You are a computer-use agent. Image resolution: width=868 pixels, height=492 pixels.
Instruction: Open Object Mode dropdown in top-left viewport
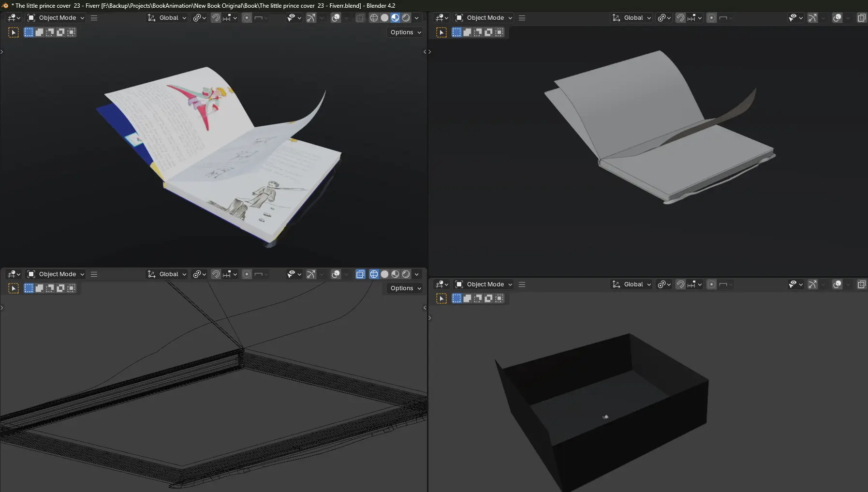[56, 18]
